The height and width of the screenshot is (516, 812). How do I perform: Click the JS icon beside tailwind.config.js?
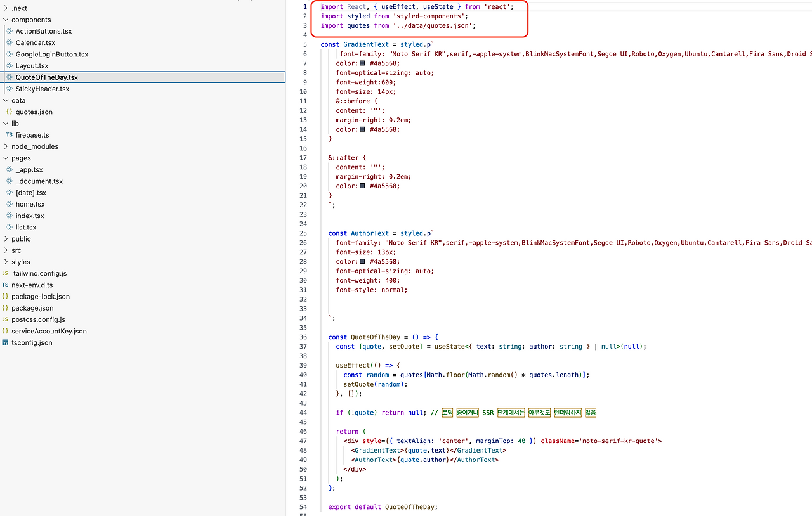(x=6, y=273)
